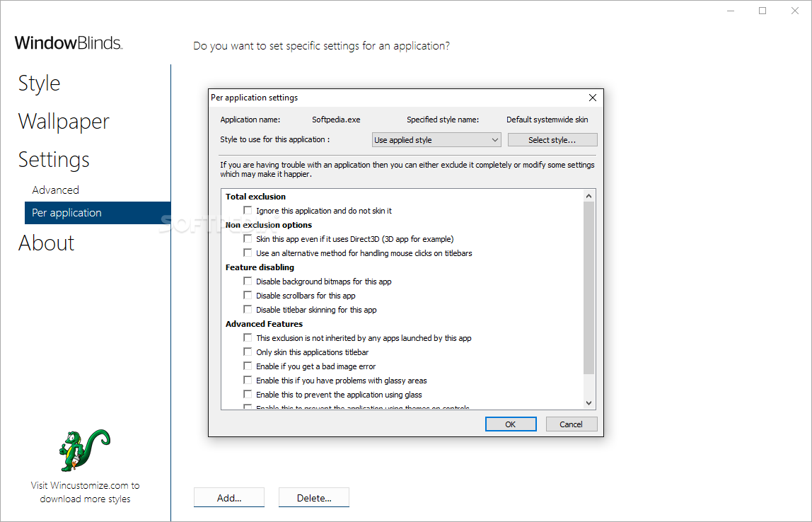The width and height of the screenshot is (812, 522).
Task: Tick Ignore this application and do not skin it
Action: point(248,210)
